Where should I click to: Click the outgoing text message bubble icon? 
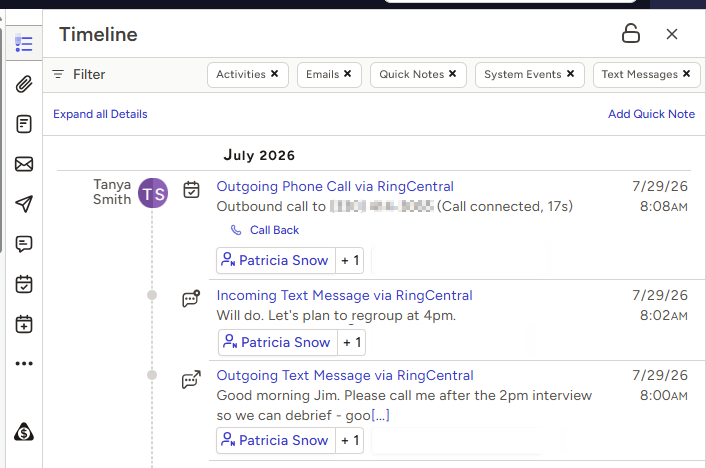pyautogui.click(x=191, y=379)
